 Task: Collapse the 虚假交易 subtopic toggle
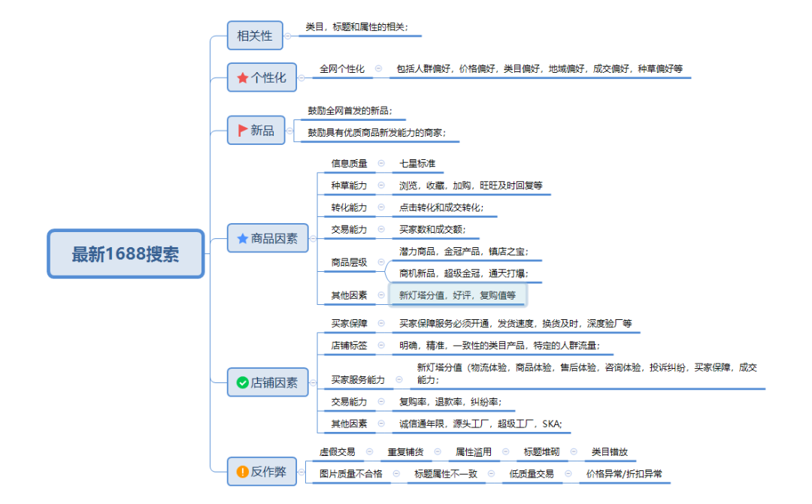click(x=369, y=451)
